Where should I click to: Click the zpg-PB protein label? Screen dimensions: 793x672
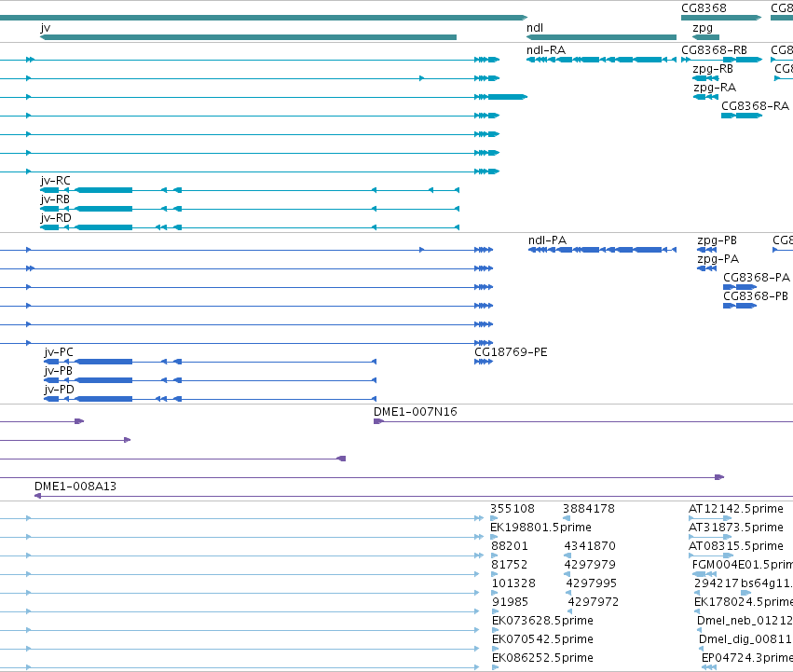[717, 240]
